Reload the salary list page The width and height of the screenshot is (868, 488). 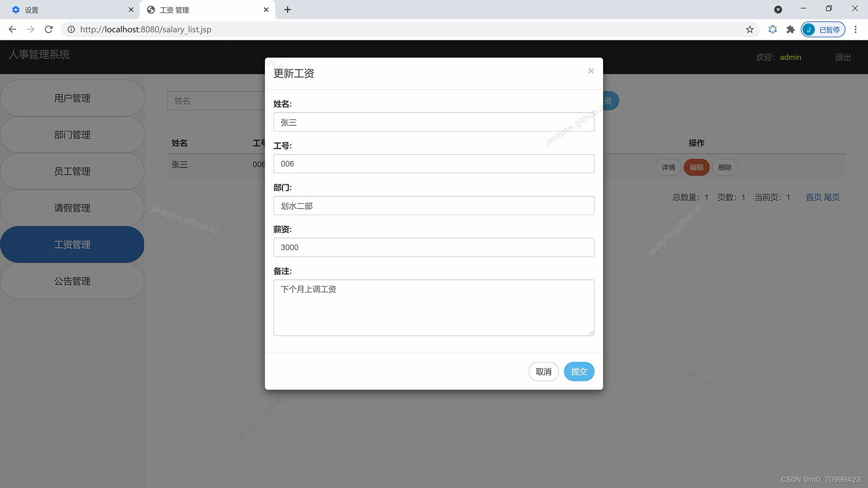click(48, 29)
